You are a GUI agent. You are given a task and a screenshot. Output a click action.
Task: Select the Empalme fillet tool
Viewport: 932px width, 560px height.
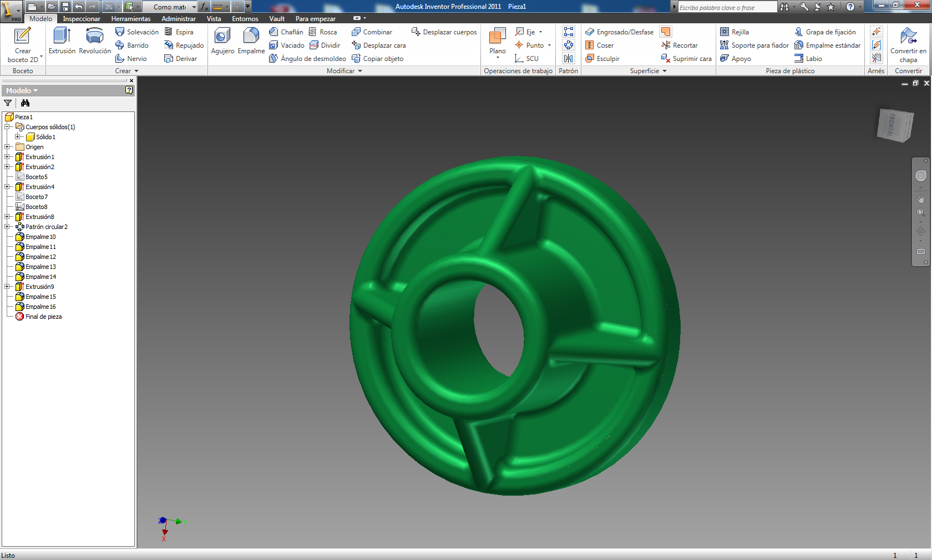tap(251, 40)
